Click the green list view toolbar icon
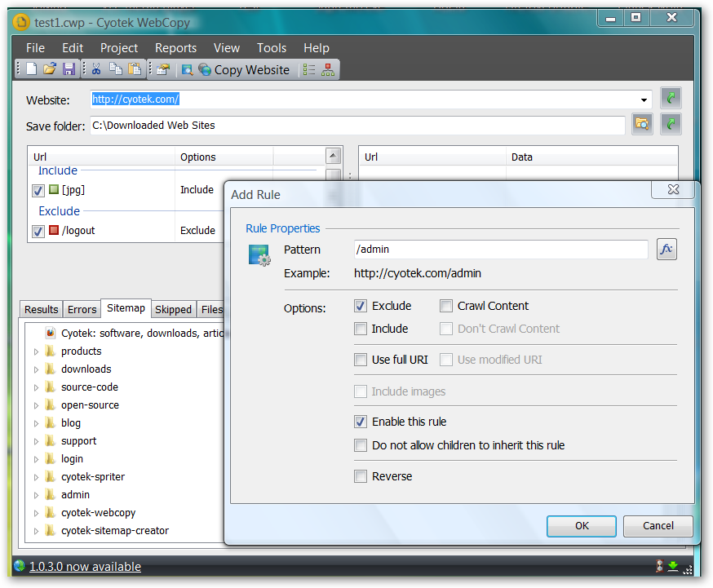The image size is (713, 588). pos(309,69)
